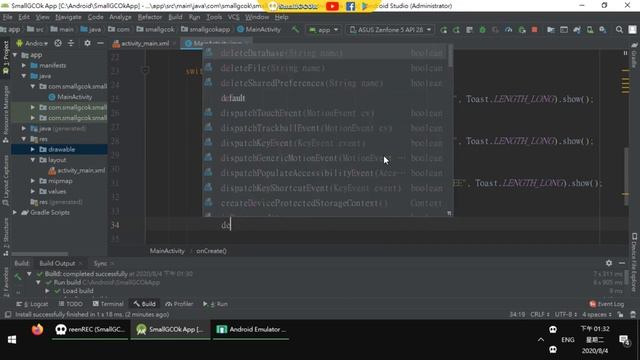Click the YouTube icon in title bar overlay
The width and height of the screenshot is (640, 360).
(x=332, y=6)
